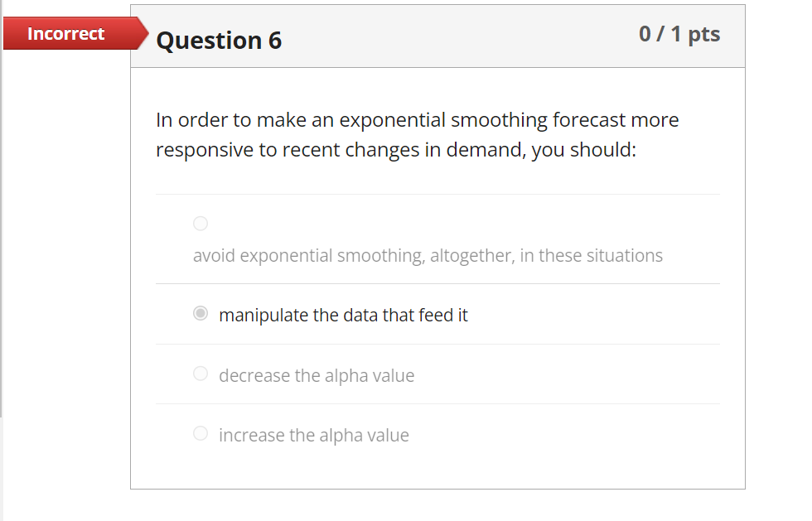Select the radio button for 'decrease the alpha value'

[x=200, y=374]
